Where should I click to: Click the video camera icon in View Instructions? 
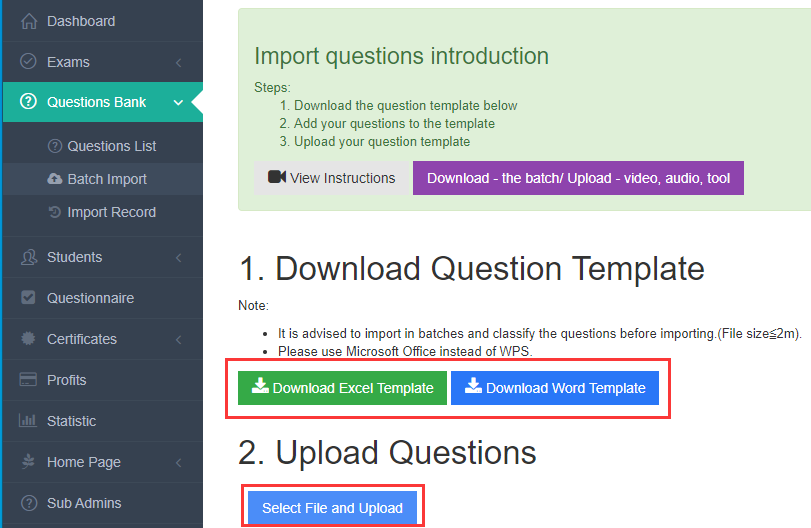coord(277,177)
